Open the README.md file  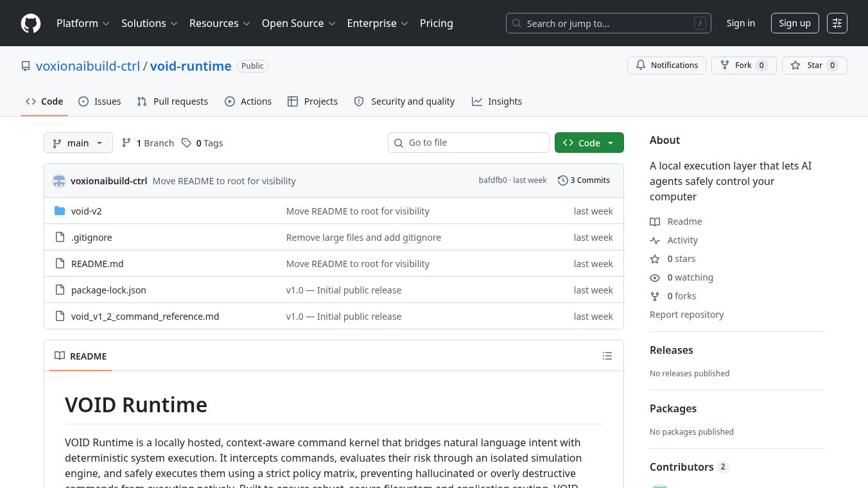pos(97,264)
